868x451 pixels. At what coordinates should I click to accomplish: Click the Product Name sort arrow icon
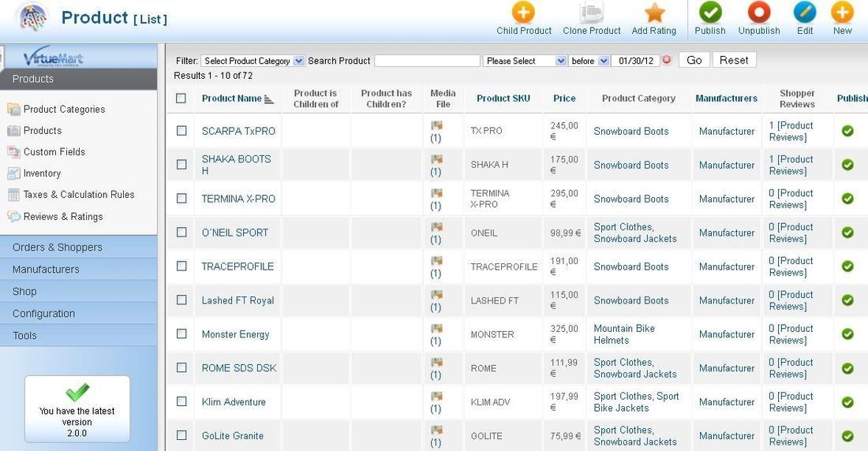click(x=269, y=99)
